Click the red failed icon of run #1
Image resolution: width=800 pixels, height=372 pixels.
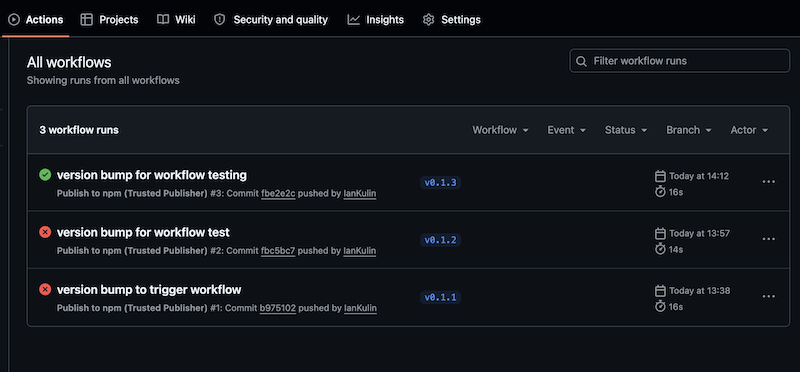45,289
